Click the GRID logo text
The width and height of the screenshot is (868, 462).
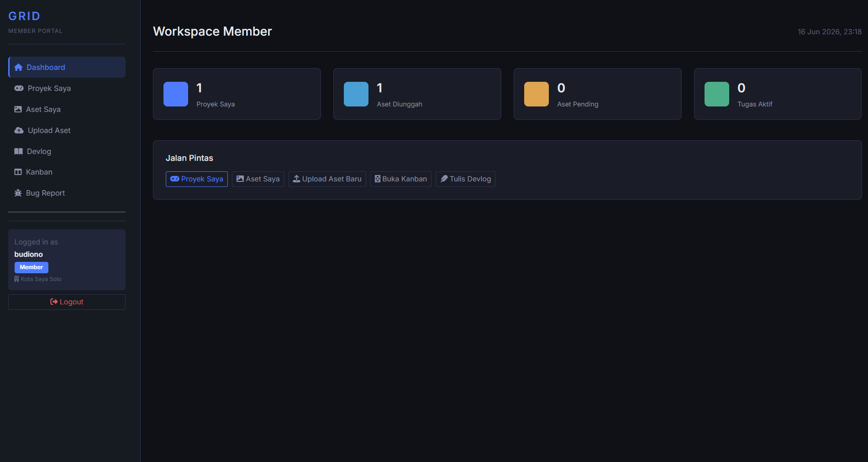coord(24,16)
